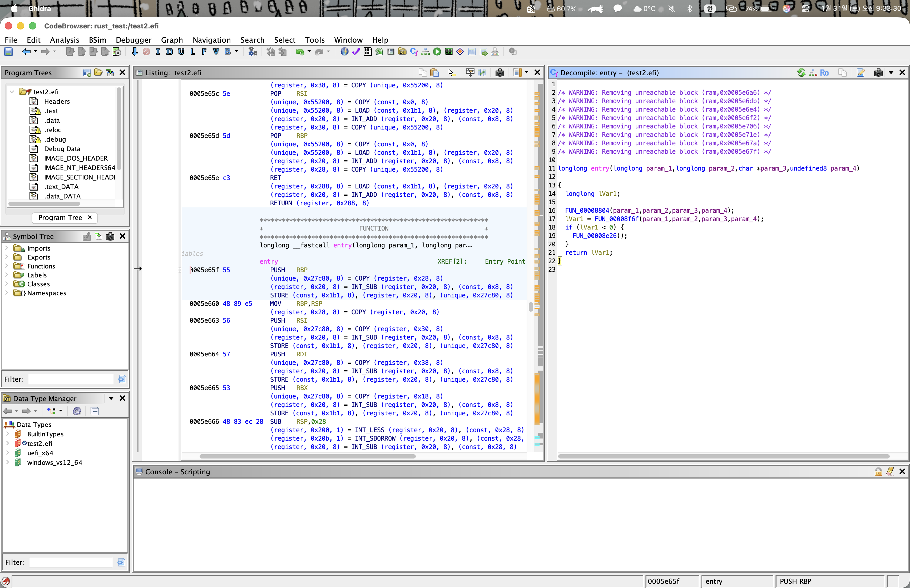Toggle the Ro read-only Decompile button
The image size is (910, 588).
[824, 73]
